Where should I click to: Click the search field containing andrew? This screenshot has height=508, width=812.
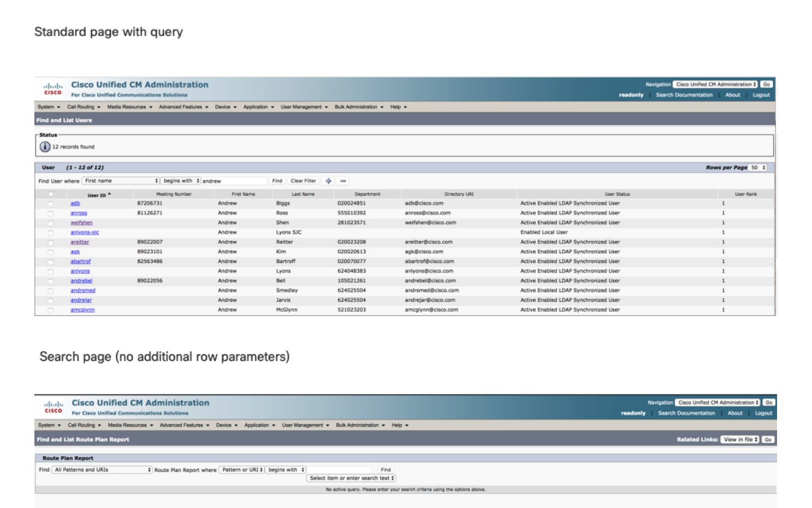click(234, 181)
